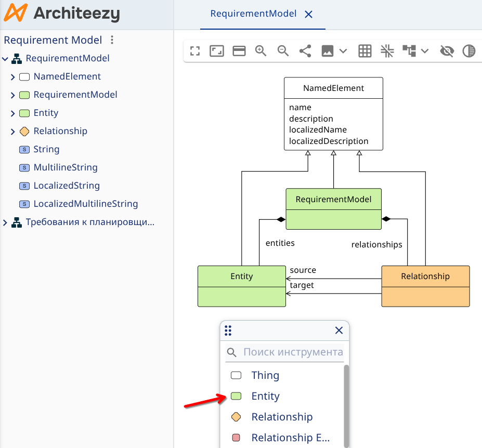Select LocalizedString in the model tree

[x=66, y=186]
